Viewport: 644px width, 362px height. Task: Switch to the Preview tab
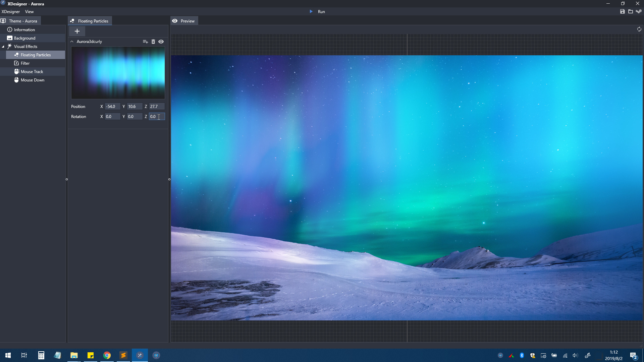click(184, 21)
